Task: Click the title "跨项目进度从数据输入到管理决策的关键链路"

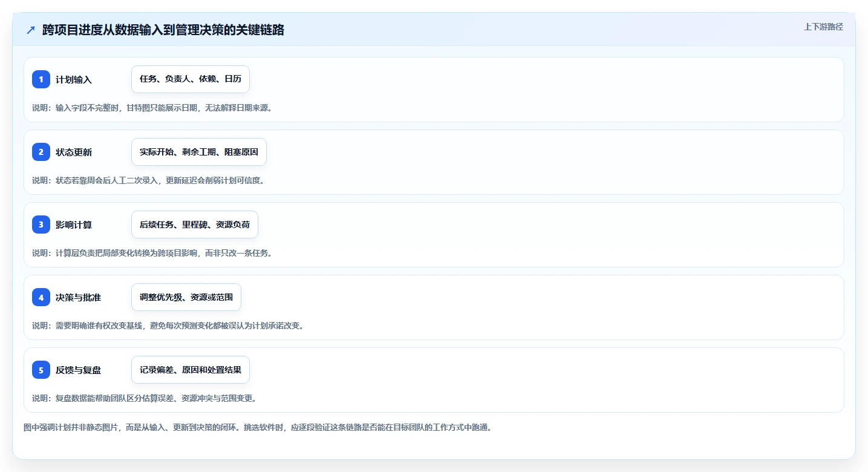Action: tap(163, 30)
